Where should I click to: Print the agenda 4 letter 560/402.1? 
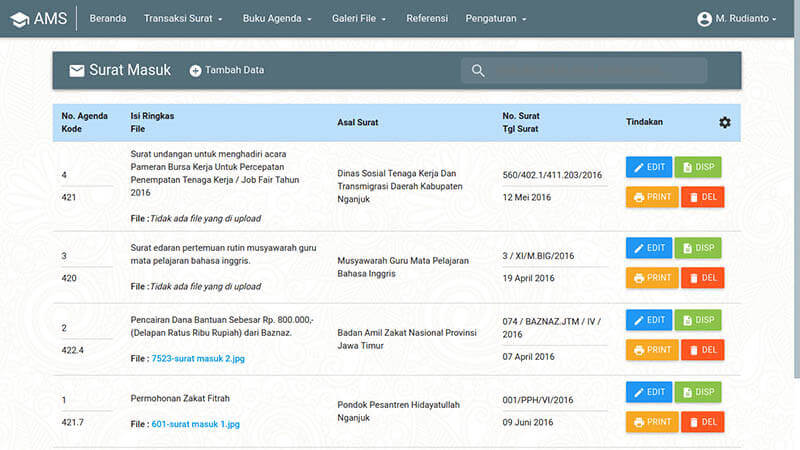tap(652, 197)
